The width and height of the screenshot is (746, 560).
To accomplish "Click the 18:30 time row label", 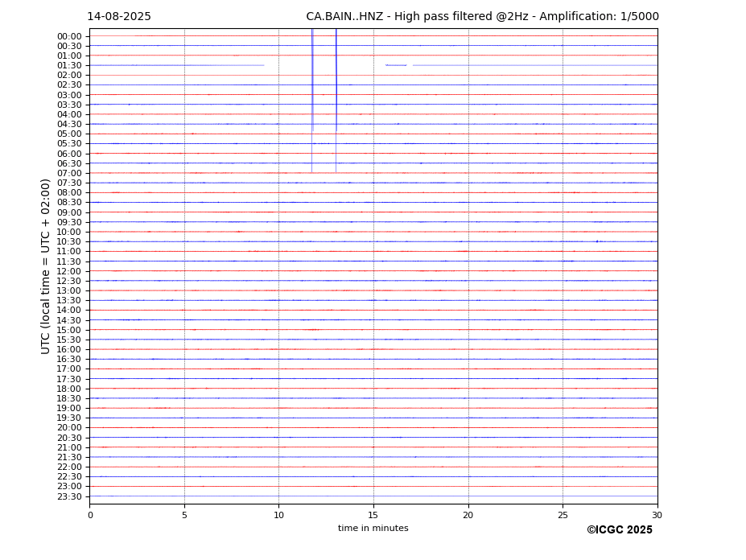I will (69, 399).
